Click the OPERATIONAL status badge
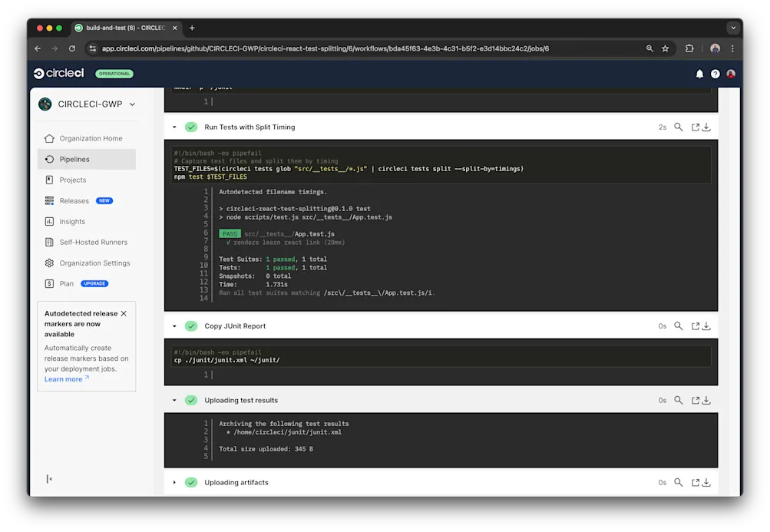This screenshot has height=532, width=770. click(114, 74)
